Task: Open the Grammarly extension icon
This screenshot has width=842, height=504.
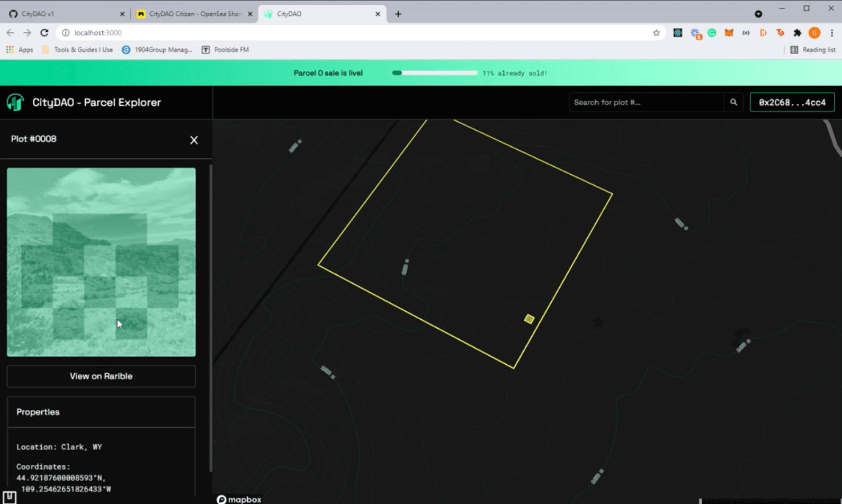Action: tap(712, 33)
